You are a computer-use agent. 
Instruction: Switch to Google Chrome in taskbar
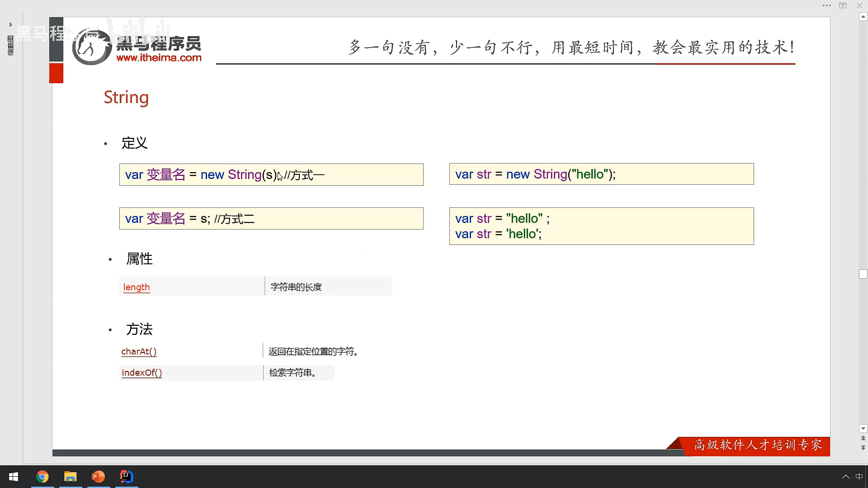42,477
